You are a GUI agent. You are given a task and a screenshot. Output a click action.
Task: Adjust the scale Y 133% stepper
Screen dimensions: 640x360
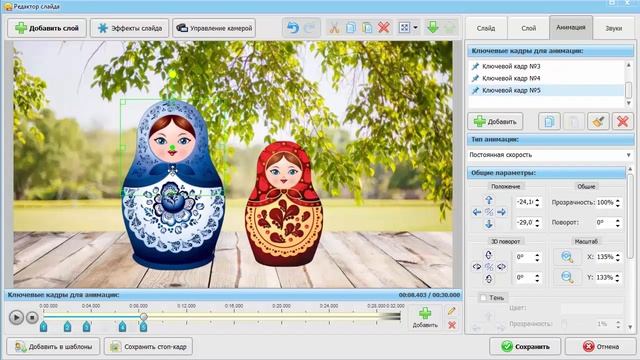pyautogui.click(x=618, y=278)
